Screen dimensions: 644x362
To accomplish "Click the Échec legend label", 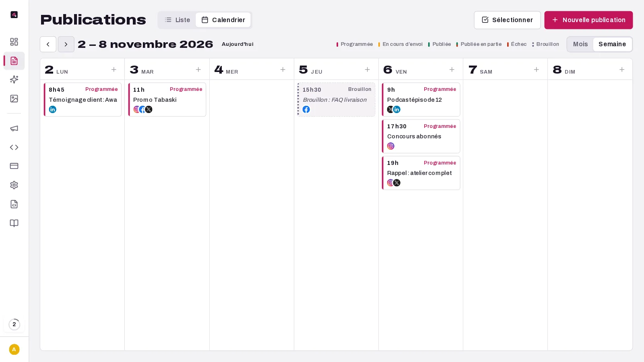I will click(518, 44).
